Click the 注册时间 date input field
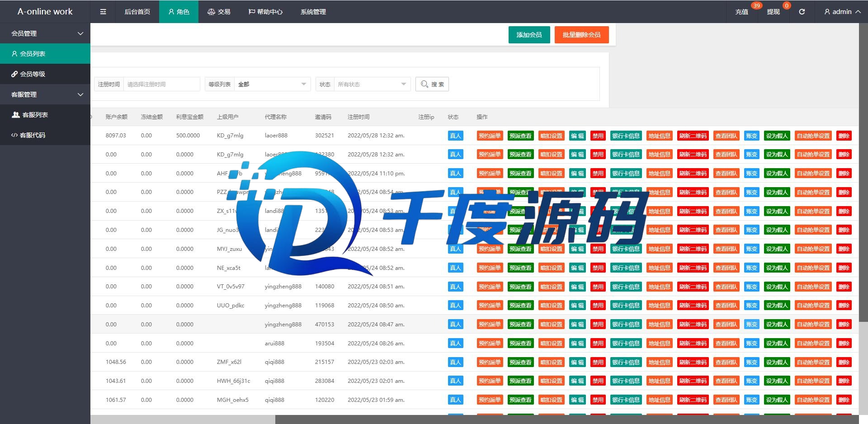 pyautogui.click(x=162, y=84)
